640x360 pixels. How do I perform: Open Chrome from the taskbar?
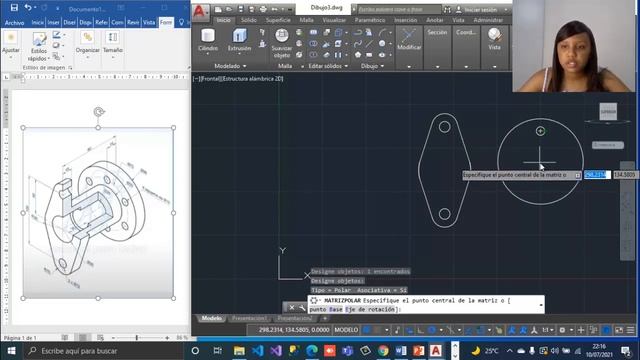[383, 351]
